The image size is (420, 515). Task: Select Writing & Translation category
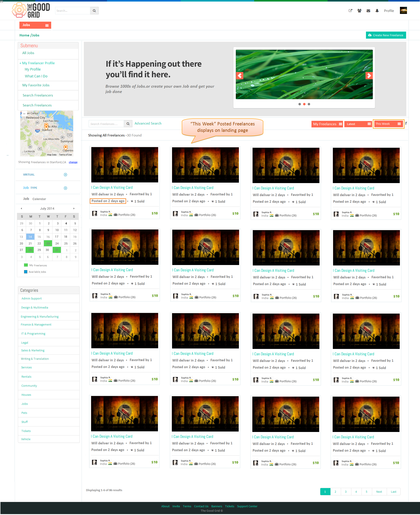35,359
